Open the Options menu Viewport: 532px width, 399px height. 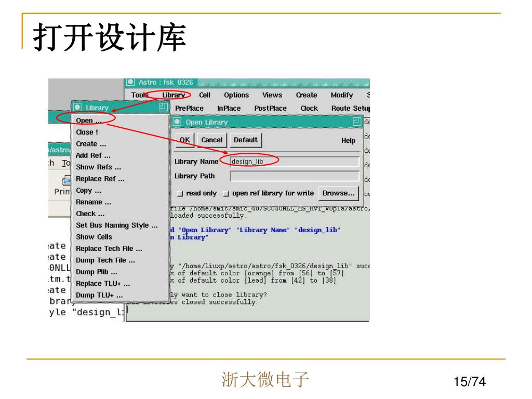[x=236, y=96]
